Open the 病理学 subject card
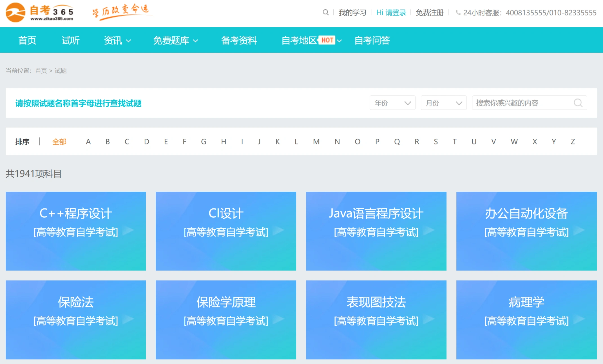603x364 pixels. click(x=526, y=320)
